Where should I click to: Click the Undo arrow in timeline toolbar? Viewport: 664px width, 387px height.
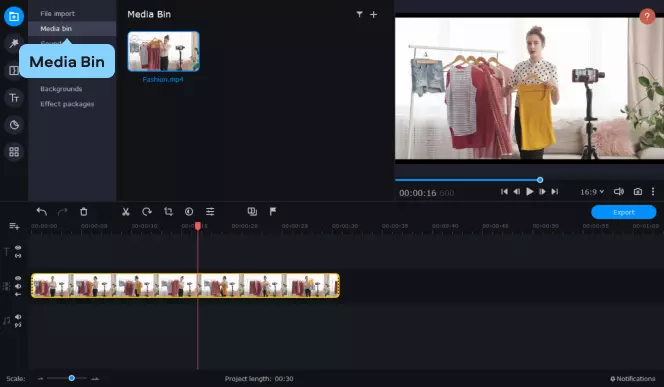42,211
